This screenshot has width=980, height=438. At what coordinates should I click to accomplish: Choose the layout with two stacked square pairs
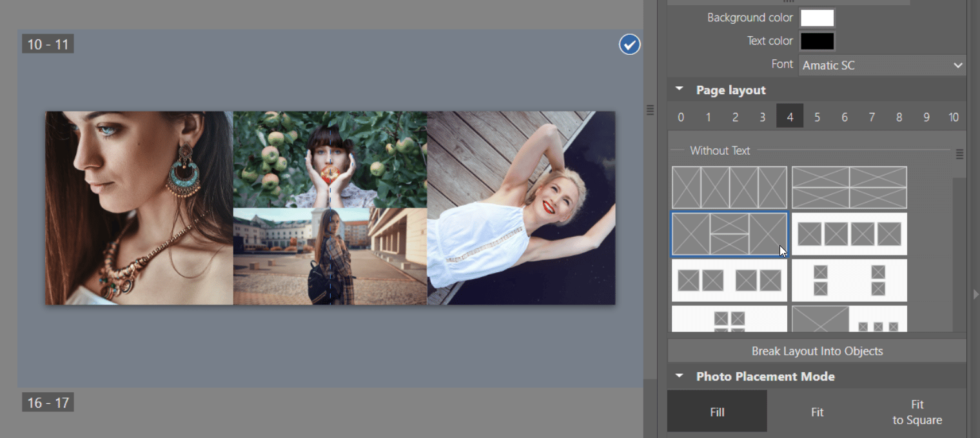[x=849, y=281]
